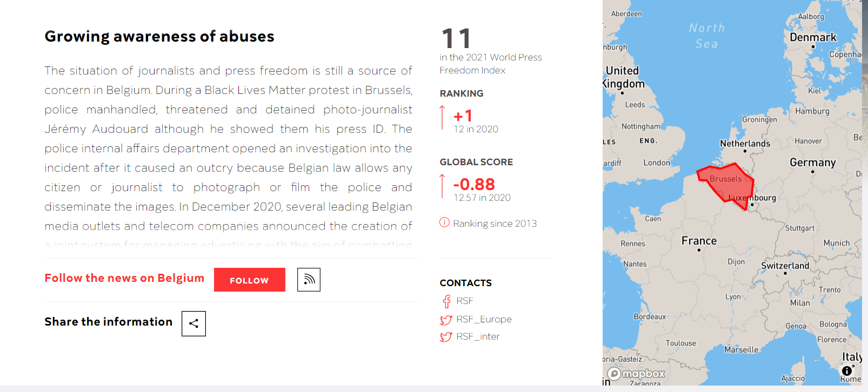Image resolution: width=868 pixels, height=392 pixels.
Task: Click the Ranking since 2013 link
Action: pos(495,224)
